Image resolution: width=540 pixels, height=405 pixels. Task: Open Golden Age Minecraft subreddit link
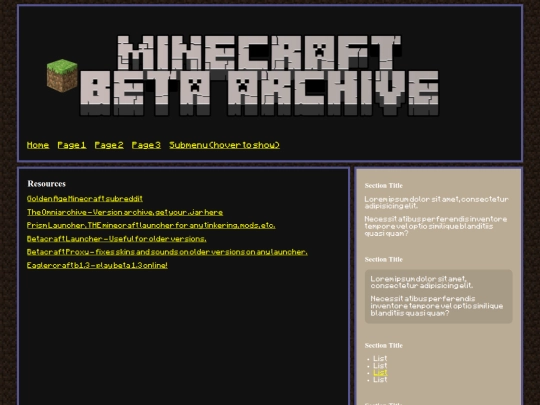85,199
